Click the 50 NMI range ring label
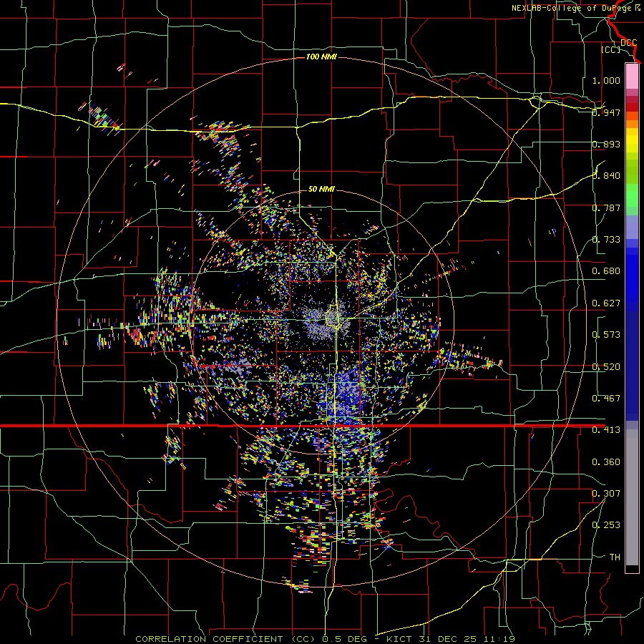Viewport: 644px width, 644px height. coord(321,189)
